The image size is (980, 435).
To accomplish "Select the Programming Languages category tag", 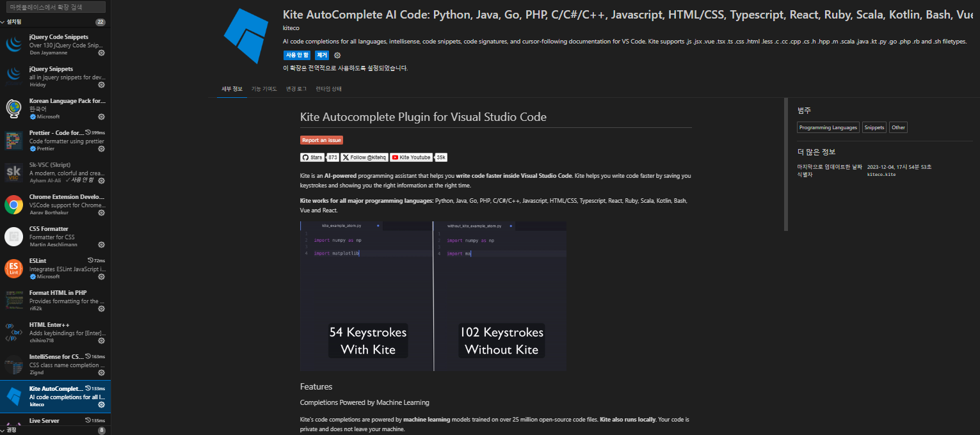I will [828, 127].
